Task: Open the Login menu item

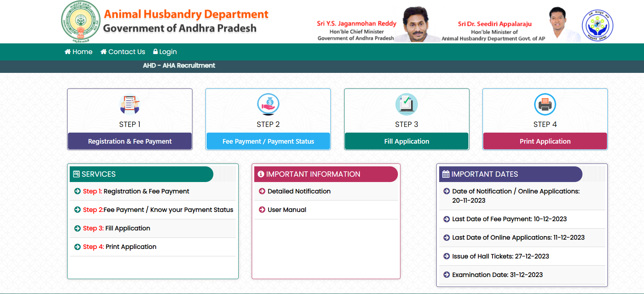Action: pos(165,52)
